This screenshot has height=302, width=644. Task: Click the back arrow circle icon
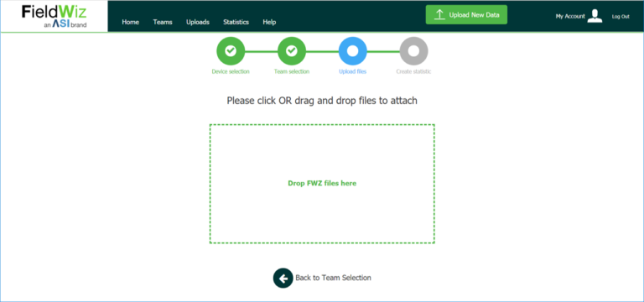(x=283, y=279)
